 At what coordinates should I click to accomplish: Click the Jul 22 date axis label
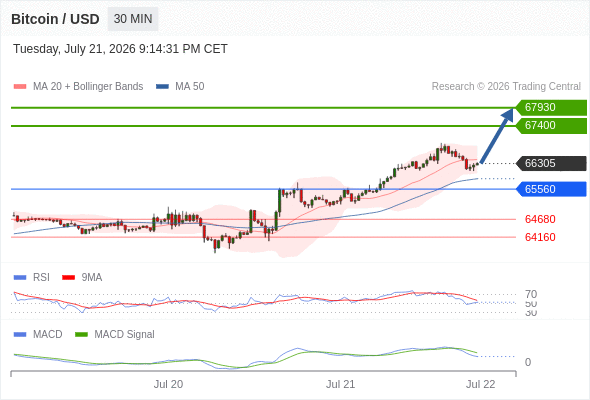(481, 384)
